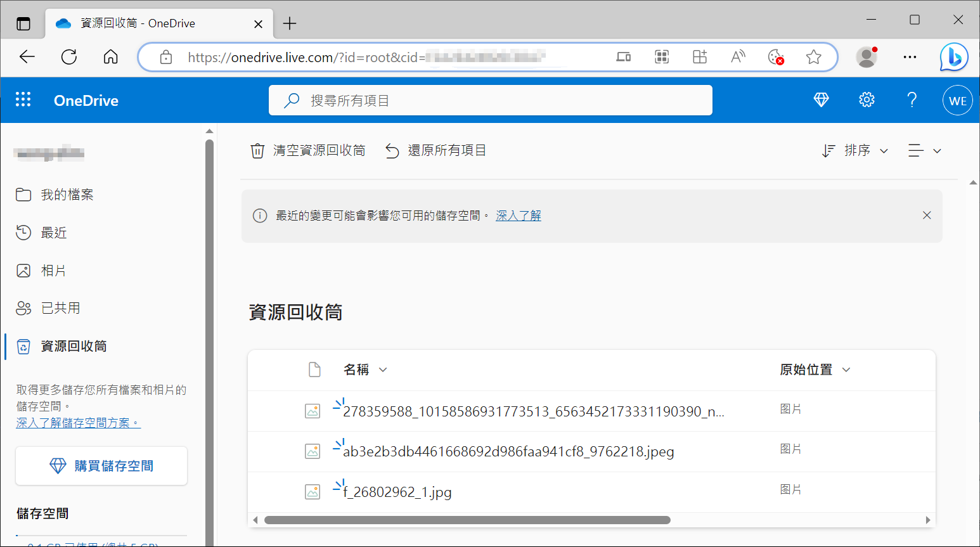Empty the recycle bin (清空資源回收筒)

(308, 150)
